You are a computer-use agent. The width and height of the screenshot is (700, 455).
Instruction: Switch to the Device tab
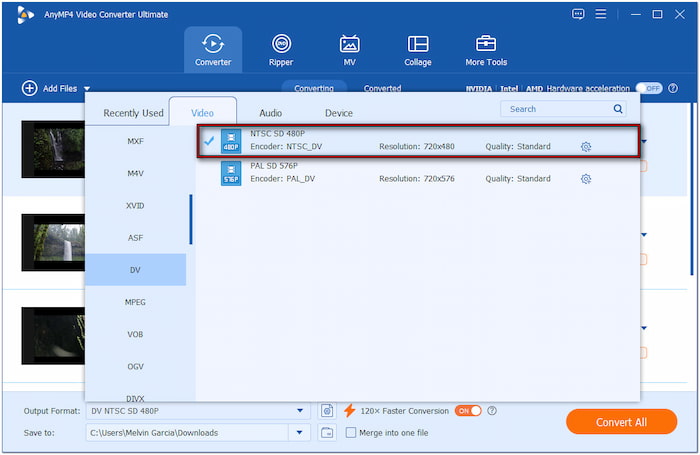(x=339, y=113)
